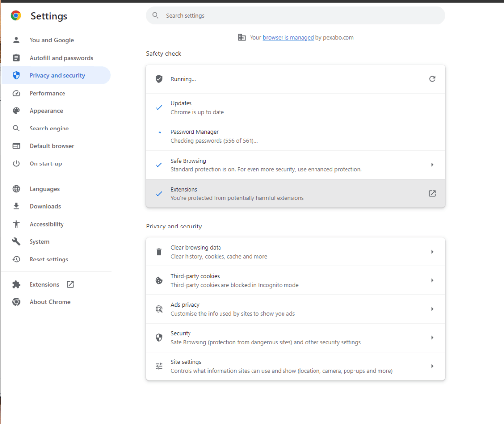Expand the Site settings arrow
The height and width of the screenshot is (424, 504).
coord(432,366)
